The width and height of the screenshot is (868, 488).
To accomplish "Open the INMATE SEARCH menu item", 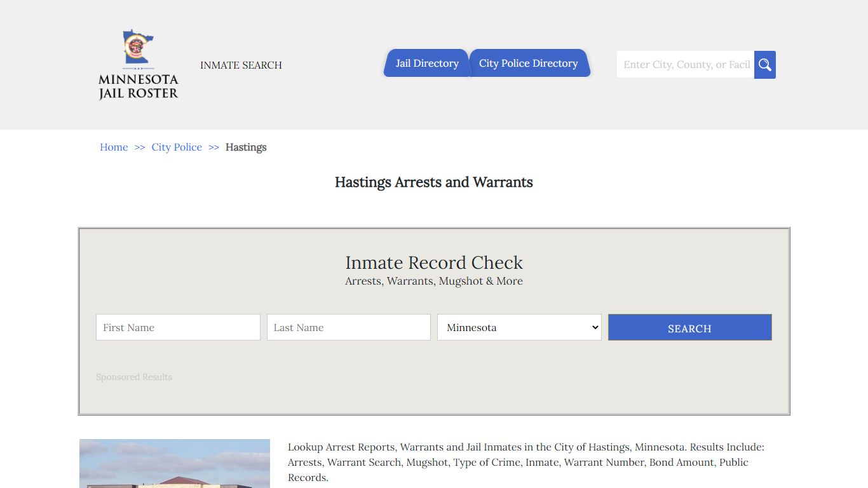I will click(x=241, y=65).
